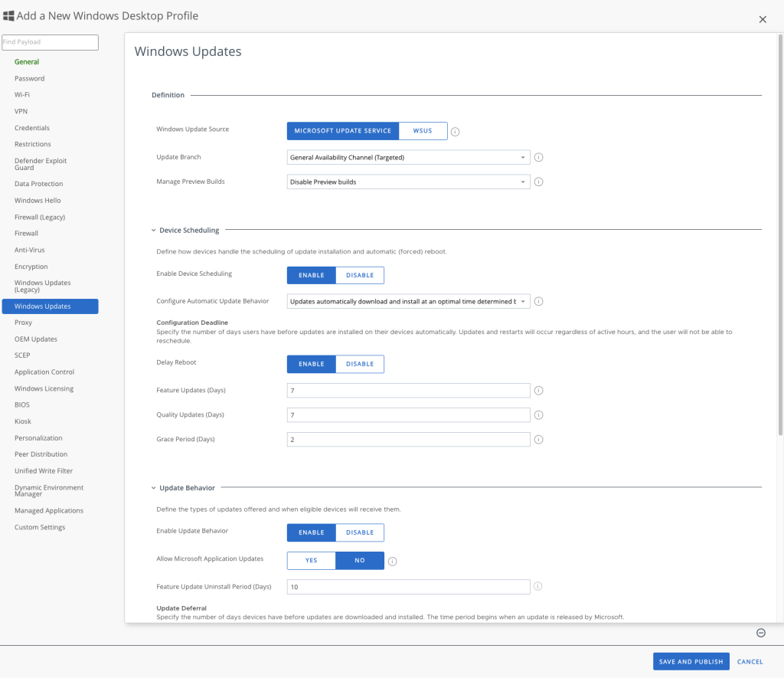This screenshot has width=784, height=678.
Task: Click the Cancel link
Action: (750, 662)
